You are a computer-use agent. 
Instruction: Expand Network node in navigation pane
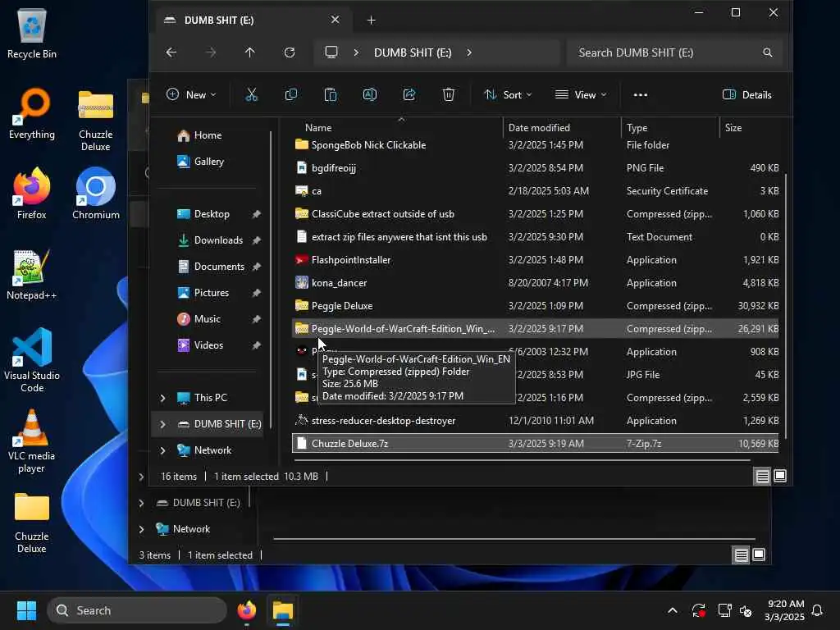pos(163,450)
